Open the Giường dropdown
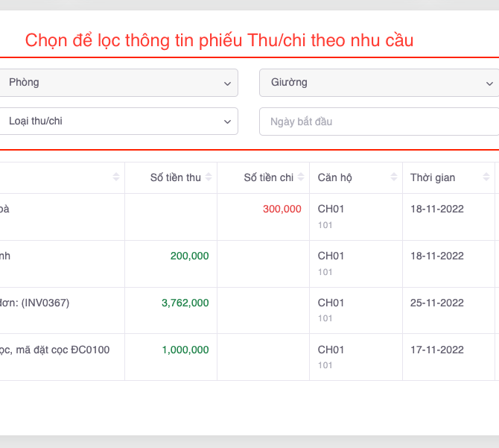 click(378, 83)
